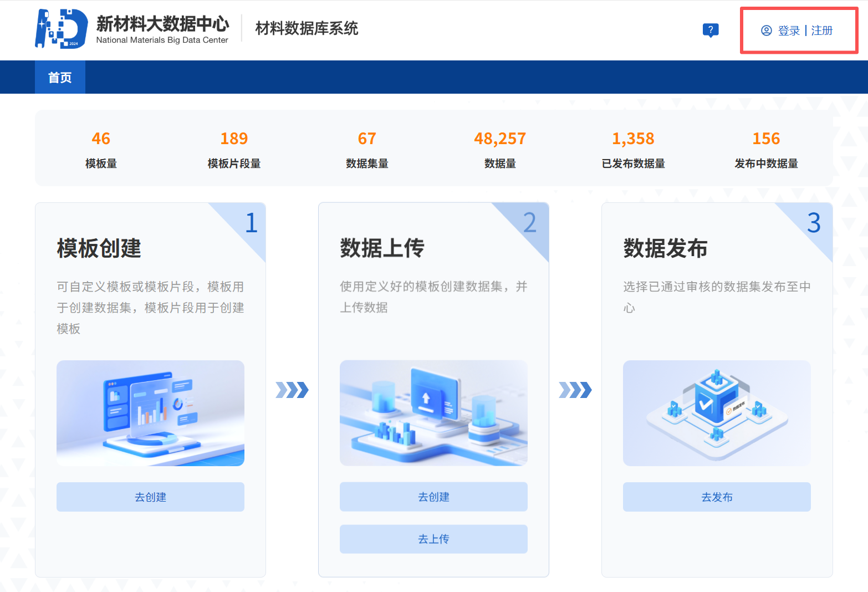Image resolution: width=868 pixels, height=592 pixels.
Task: Click the arrows between 模板创建 and 数据上传
Action: [292, 390]
